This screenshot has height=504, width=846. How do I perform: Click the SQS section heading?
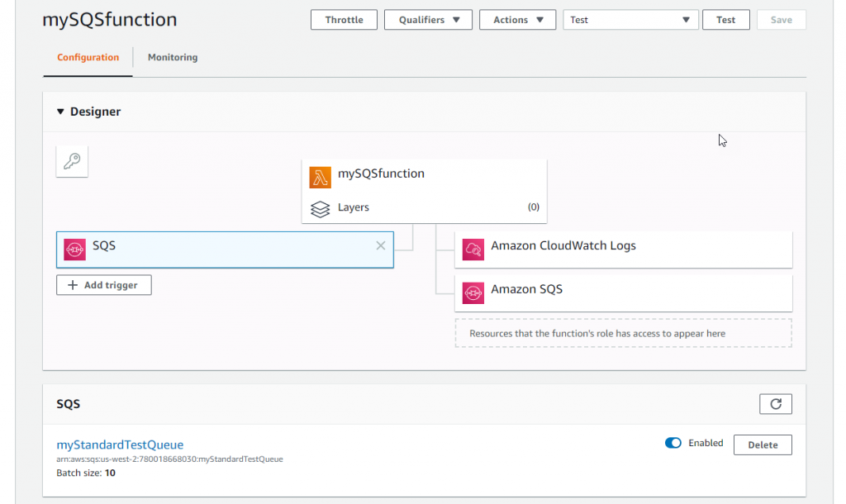coord(68,404)
